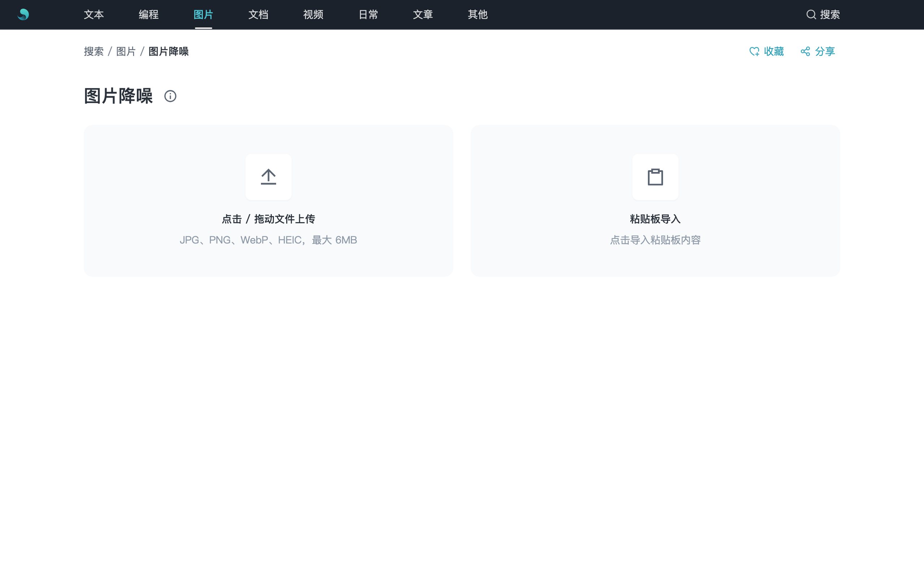Click the clipboard paste icon
The image size is (924, 578).
pyautogui.click(x=655, y=177)
